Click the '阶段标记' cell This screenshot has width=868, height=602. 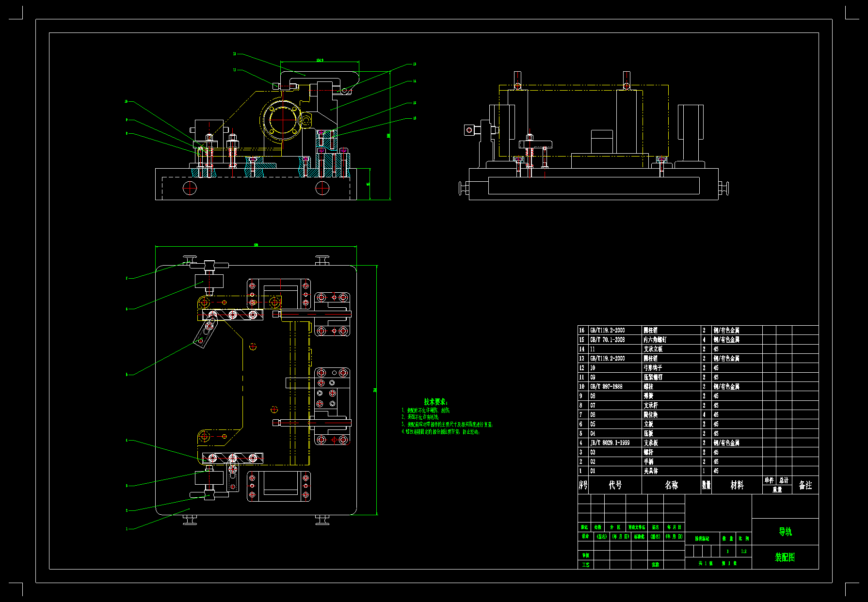(x=702, y=539)
